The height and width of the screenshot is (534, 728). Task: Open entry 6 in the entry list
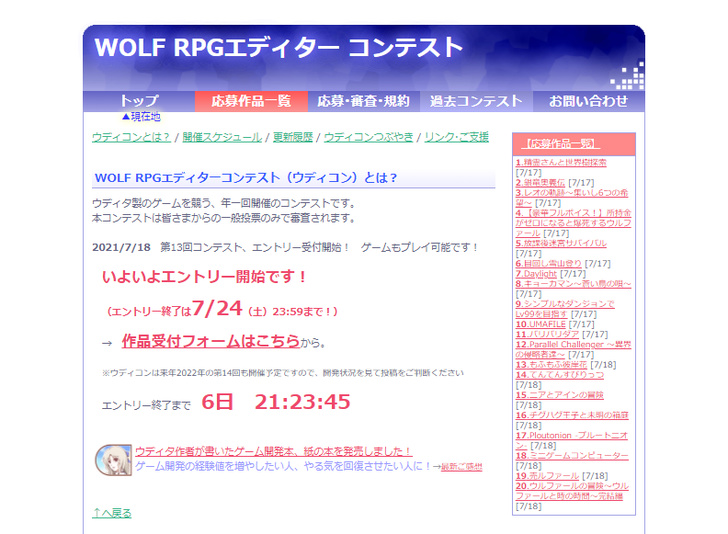pyautogui.click(x=548, y=263)
